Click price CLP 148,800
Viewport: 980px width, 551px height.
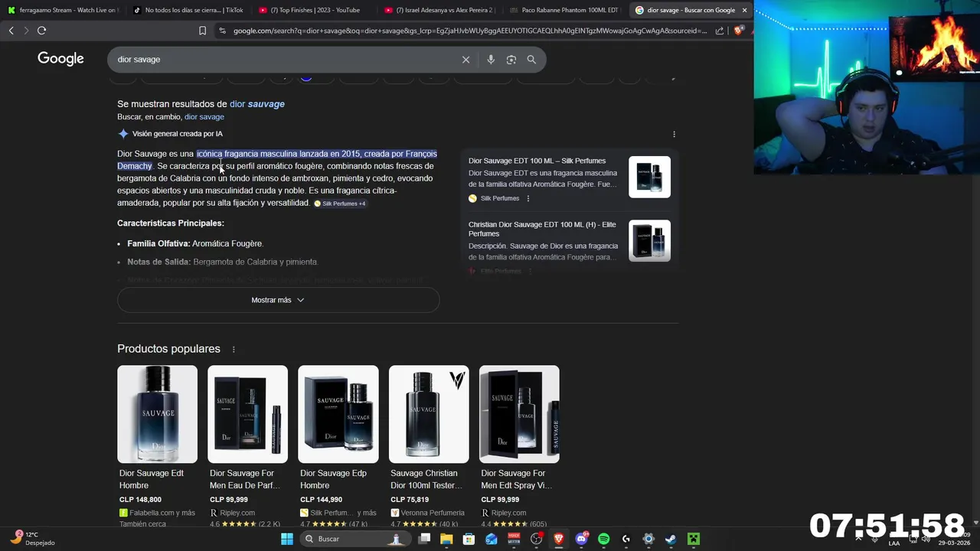(140, 500)
